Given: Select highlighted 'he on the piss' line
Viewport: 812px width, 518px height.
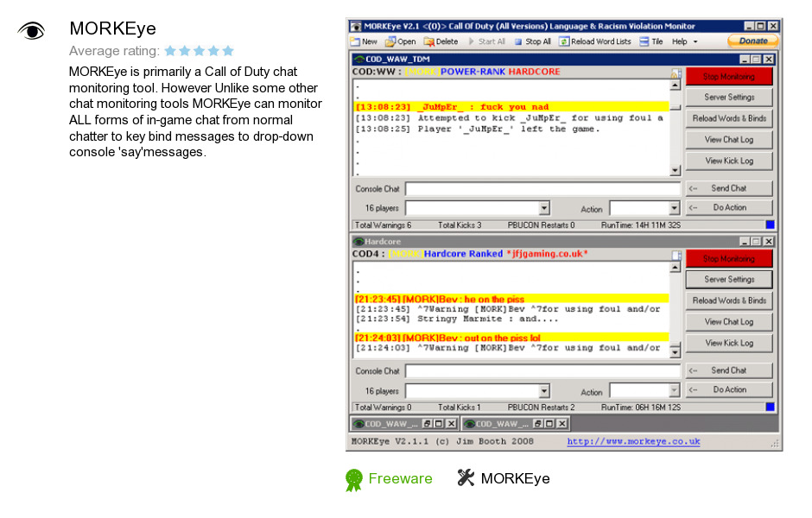Looking at the screenshot, I should click(x=511, y=299).
